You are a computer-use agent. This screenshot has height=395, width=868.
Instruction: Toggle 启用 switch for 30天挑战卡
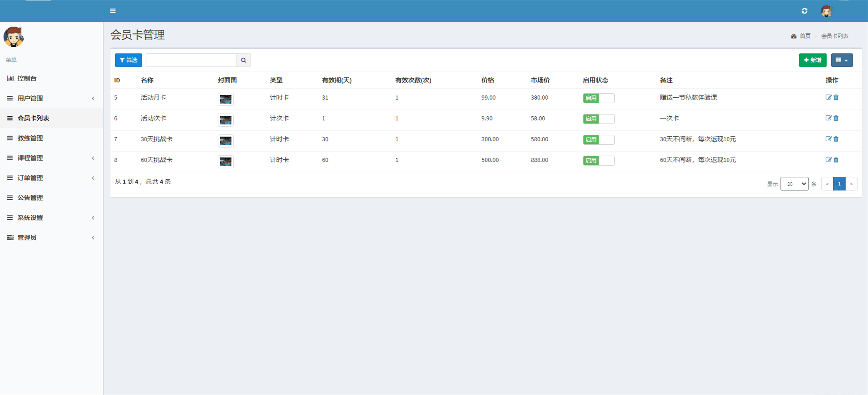point(598,139)
